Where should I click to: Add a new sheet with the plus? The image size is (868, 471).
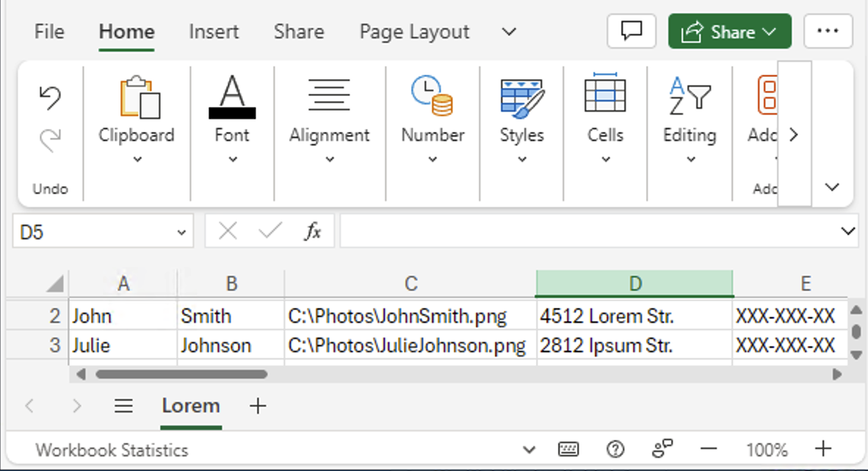coord(257,406)
